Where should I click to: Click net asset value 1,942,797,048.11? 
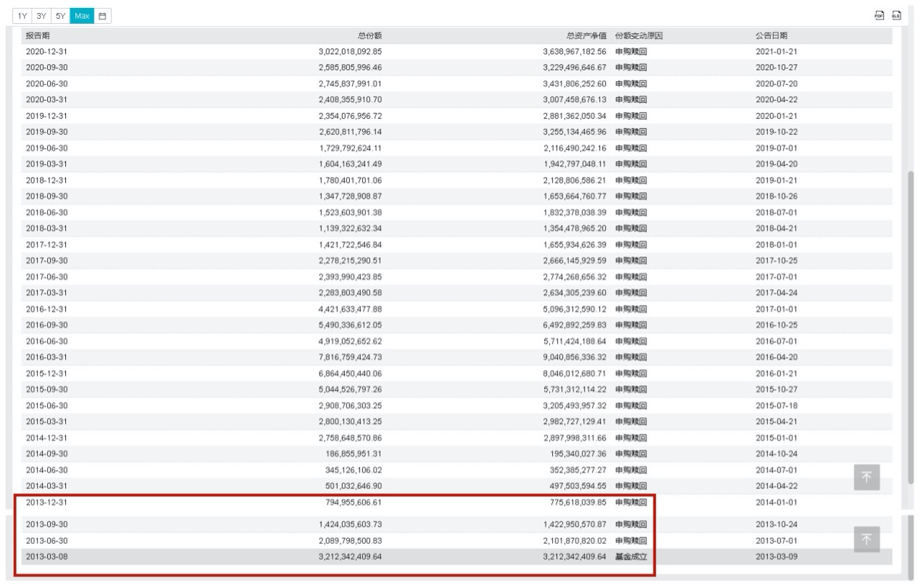point(575,163)
